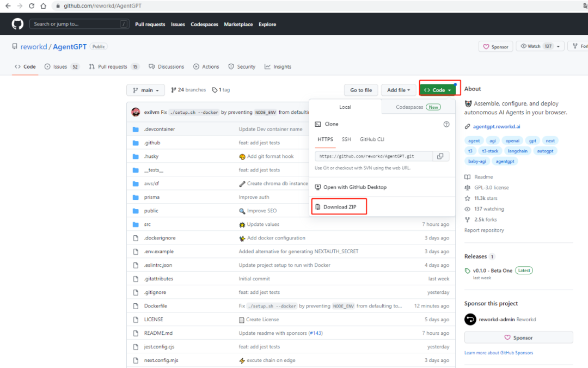588x368 pixels.
Task: Copy the HTTPS clone URL
Action: pos(440,156)
